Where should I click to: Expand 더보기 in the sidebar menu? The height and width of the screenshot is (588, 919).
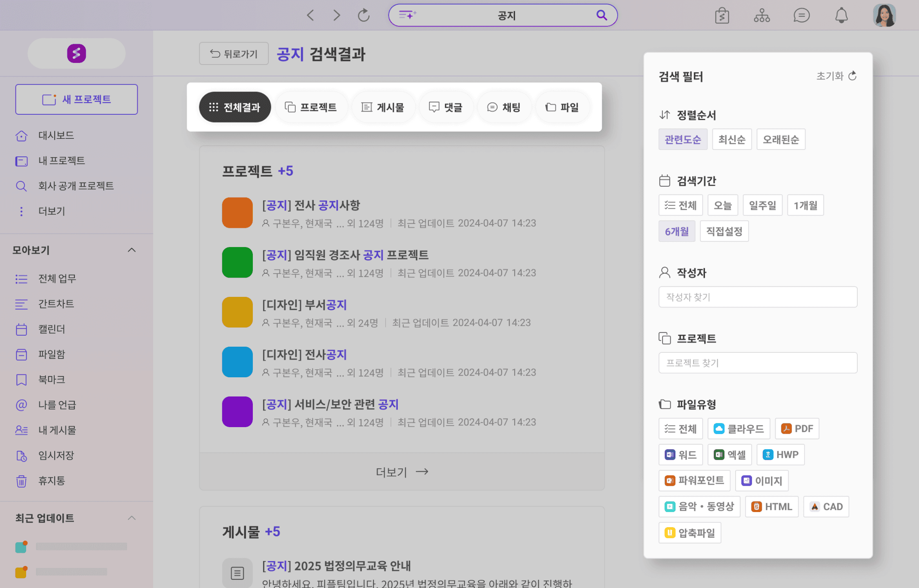point(51,211)
